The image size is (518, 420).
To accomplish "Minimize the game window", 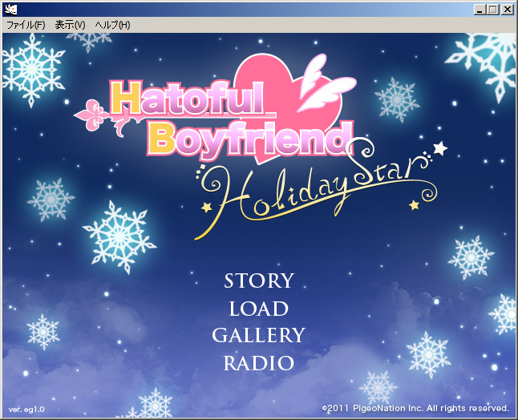I will point(479,9).
